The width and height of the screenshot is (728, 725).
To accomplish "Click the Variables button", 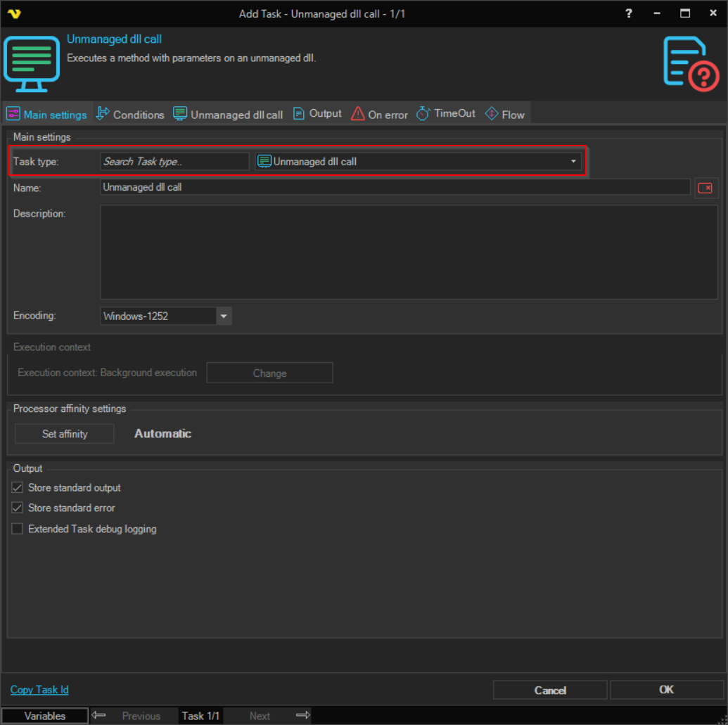I will click(45, 716).
